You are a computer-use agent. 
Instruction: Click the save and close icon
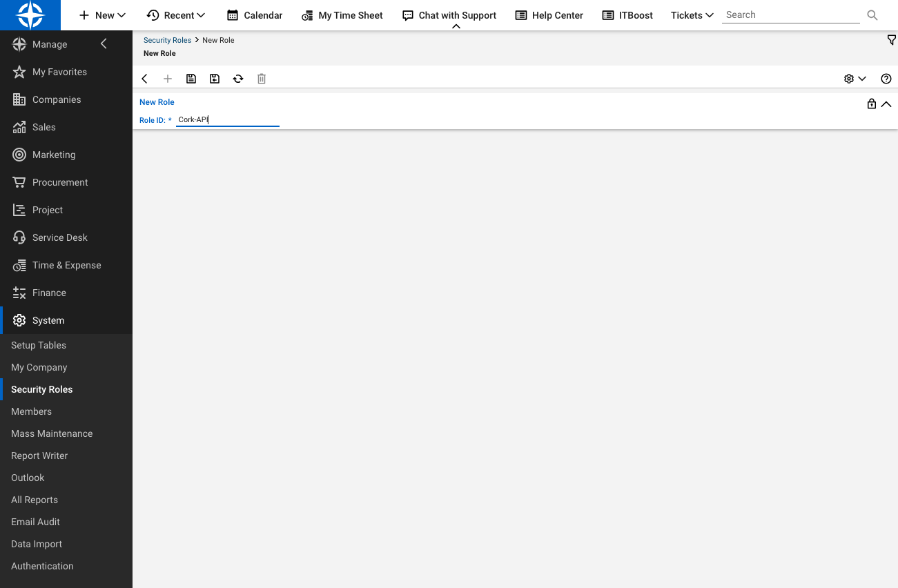click(215, 79)
